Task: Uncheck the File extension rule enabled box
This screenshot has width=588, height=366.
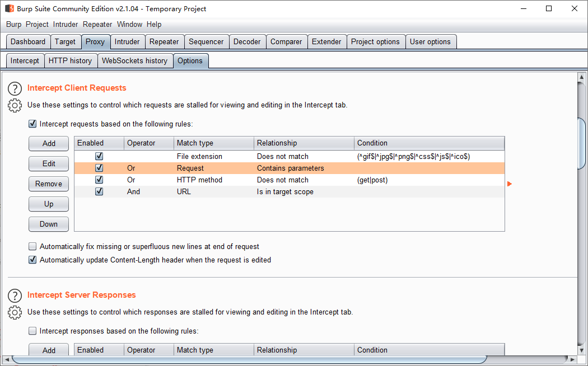Action: coord(99,156)
